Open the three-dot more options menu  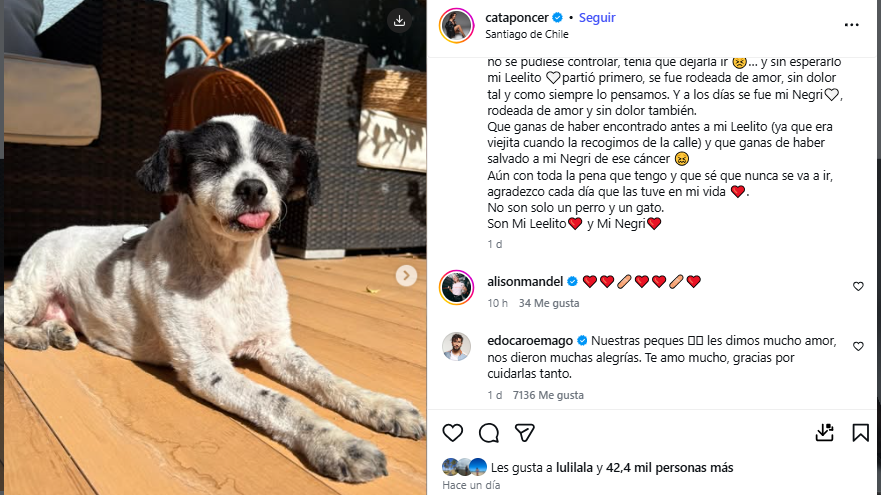851,25
